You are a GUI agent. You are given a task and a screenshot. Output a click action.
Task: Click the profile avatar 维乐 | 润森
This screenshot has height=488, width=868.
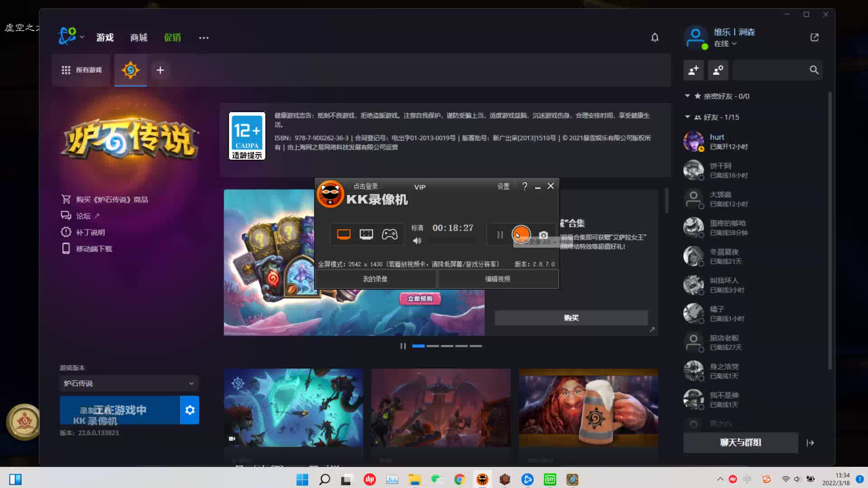(x=695, y=38)
